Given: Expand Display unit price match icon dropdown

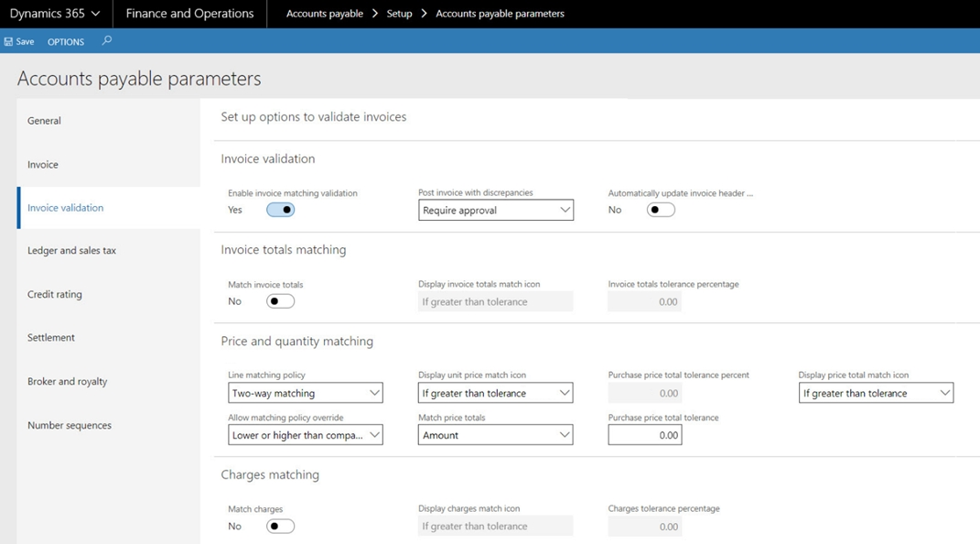Looking at the screenshot, I should pos(496,393).
